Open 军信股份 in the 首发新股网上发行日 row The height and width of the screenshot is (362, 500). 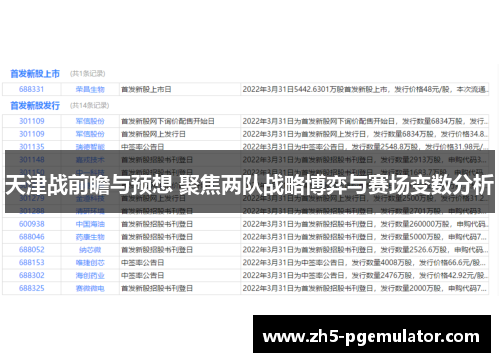coord(90,134)
